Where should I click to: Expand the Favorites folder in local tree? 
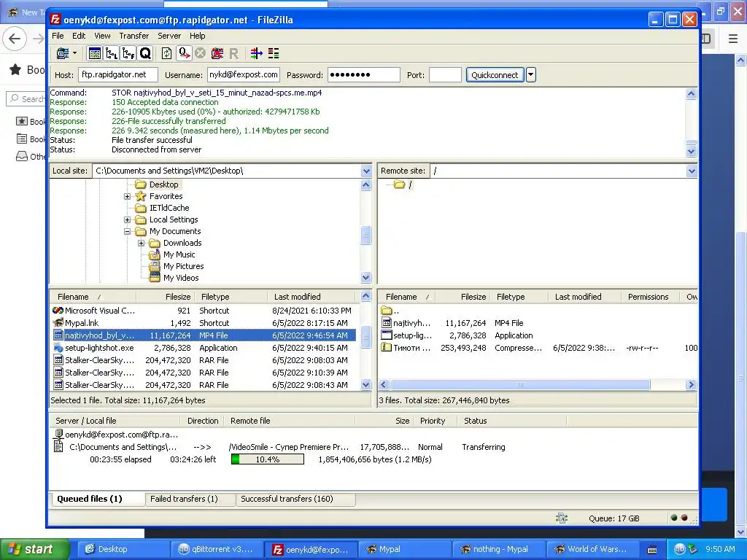[127, 196]
